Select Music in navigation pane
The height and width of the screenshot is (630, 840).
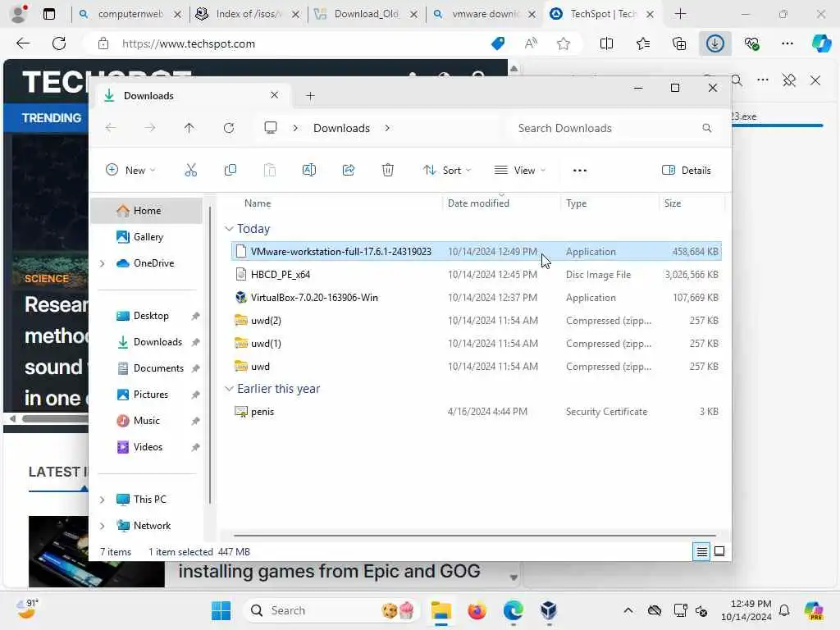coord(146,421)
